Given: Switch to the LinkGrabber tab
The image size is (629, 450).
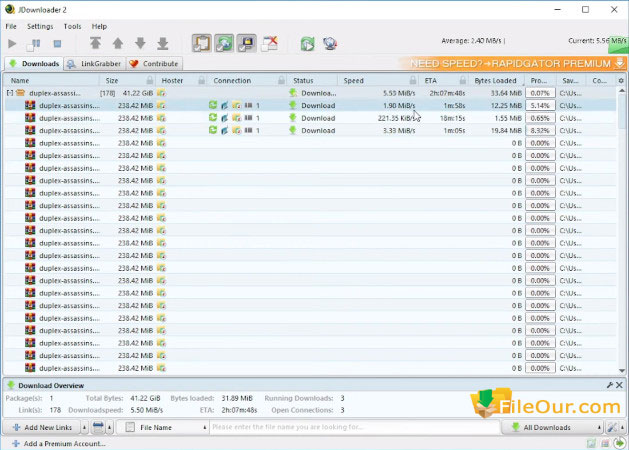Looking at the screenshot, I should [x=95, y=64].
